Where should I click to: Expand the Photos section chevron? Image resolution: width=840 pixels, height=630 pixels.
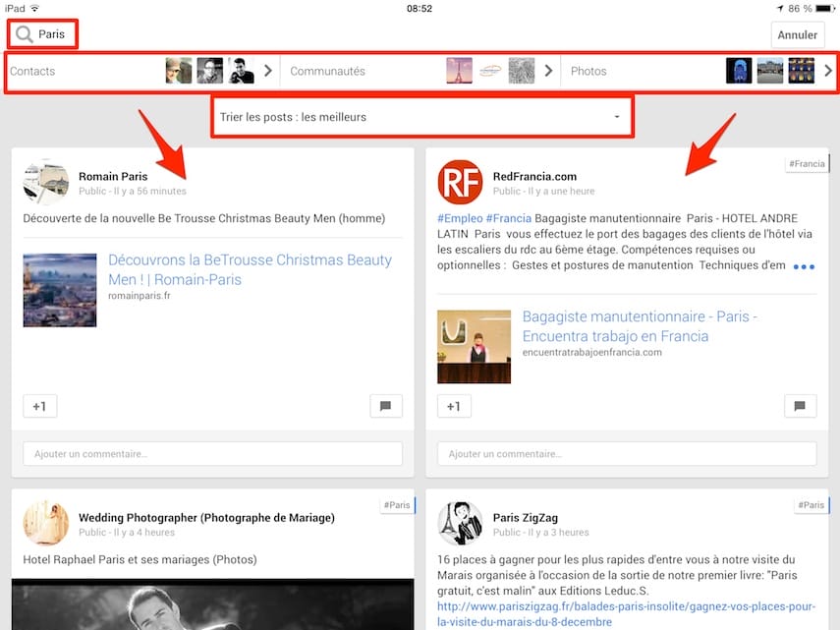tap(828, 70)
